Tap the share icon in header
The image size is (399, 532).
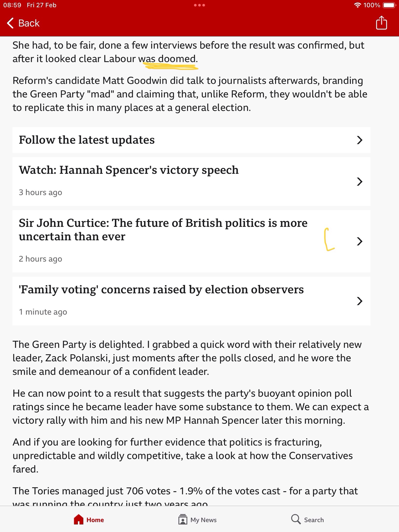click(x=381, y=23)
